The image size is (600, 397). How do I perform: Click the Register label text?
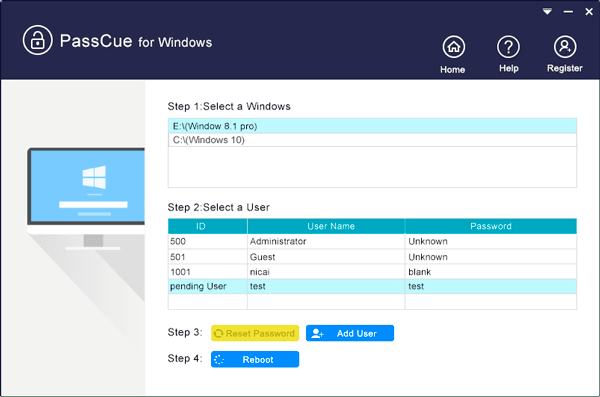[x=565, y=68]
